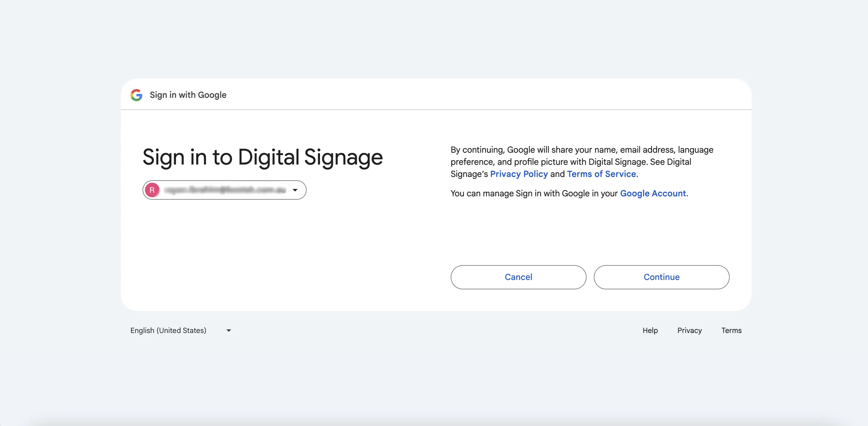
Task: Click the English (United States) label text
Action: pos(168,330)
